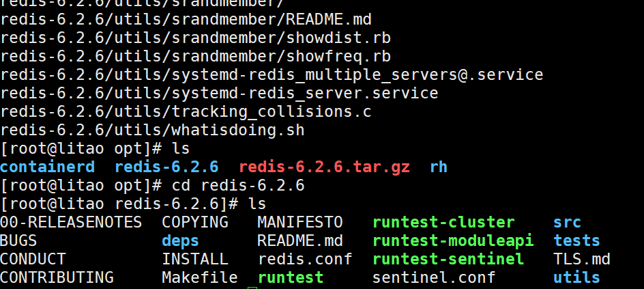Image resolution: width=644 pixels, height=289 pixels.
Task: Click the TLS.md file name
Action: [581, 260]
